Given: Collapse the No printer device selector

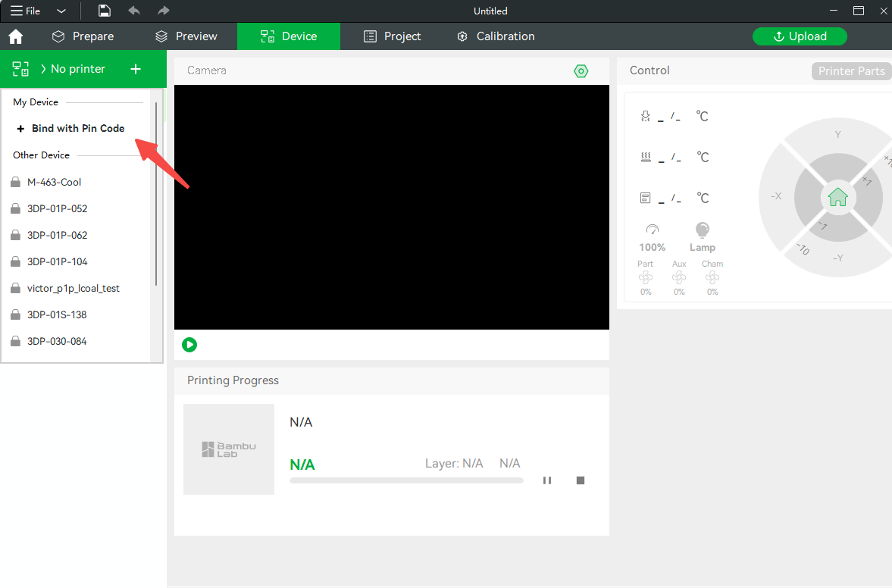Looking at the screenshot, I should [x=72, y=69].
